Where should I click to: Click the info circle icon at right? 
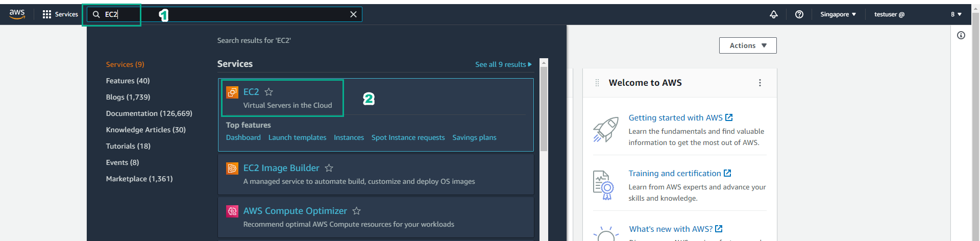coord(961,35)
